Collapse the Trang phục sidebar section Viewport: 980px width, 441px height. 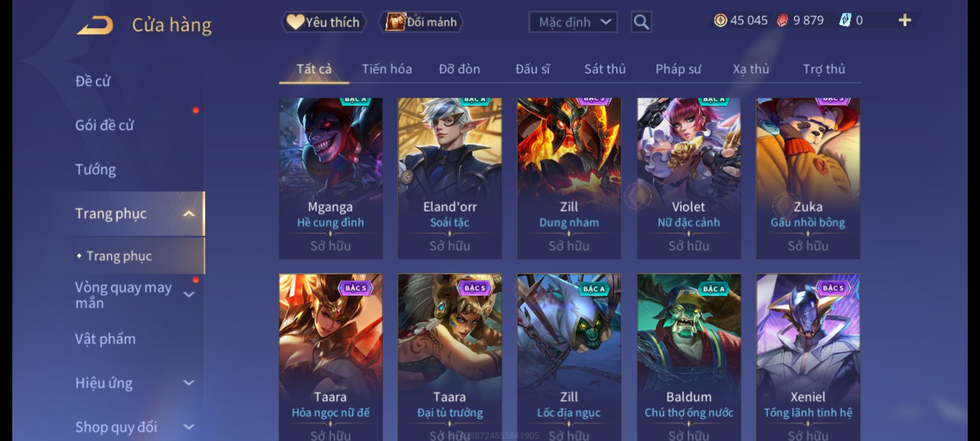(189, 214)
